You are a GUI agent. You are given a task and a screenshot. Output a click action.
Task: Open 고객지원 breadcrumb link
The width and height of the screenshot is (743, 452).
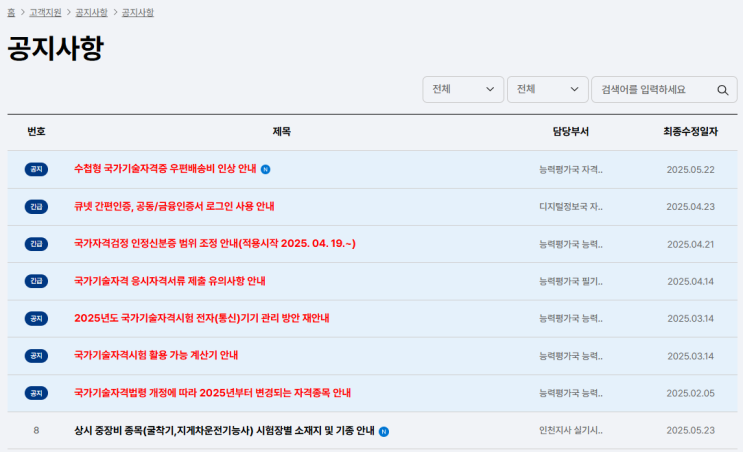pos(45,12)
